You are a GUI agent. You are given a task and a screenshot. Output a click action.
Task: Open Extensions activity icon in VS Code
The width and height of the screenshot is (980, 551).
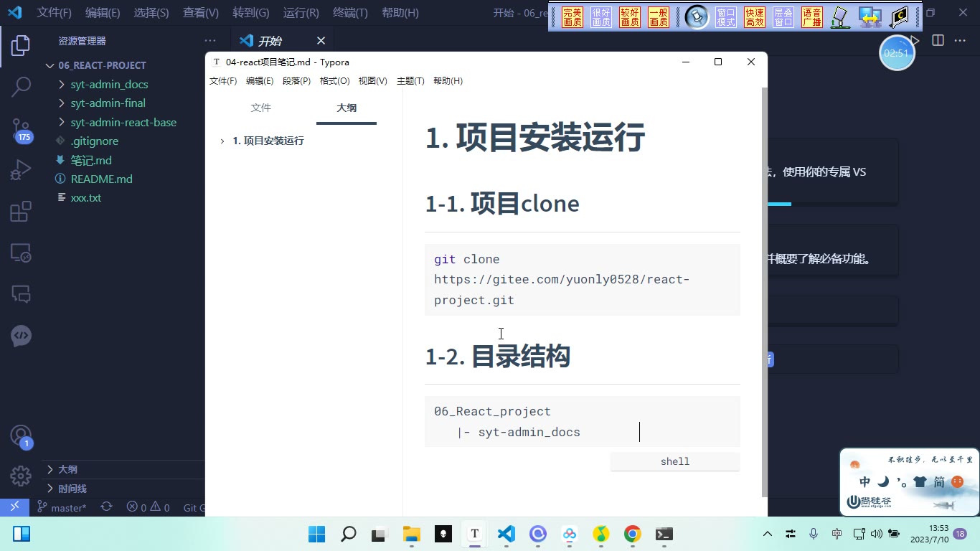pos(21,212)
